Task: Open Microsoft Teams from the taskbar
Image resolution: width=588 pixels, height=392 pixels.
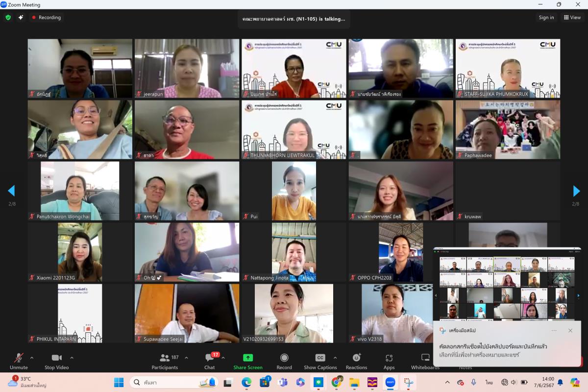Action: tap(283, 382)
